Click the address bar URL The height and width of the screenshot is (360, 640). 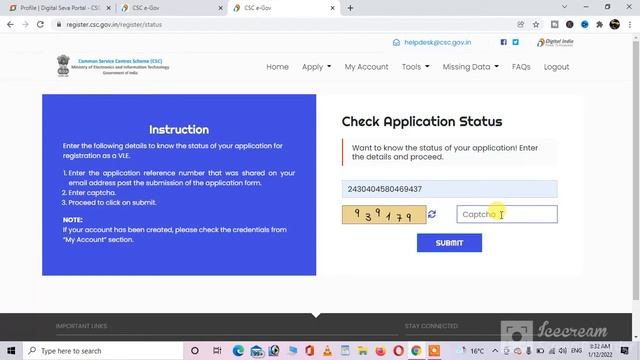point(114,24)
